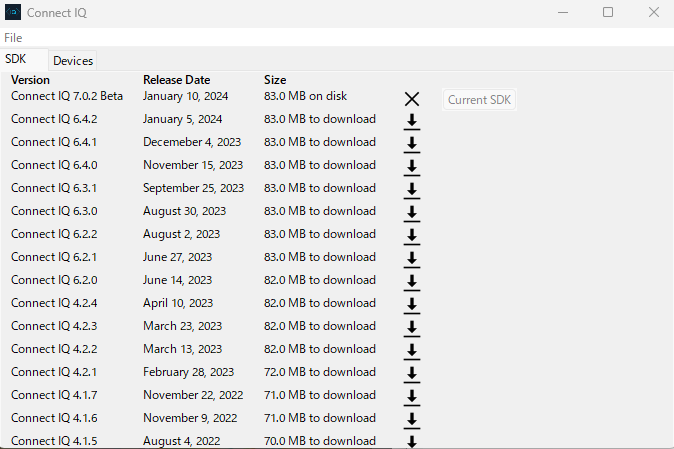Download the August 30, 2023 SDK release

click(411, 213)
